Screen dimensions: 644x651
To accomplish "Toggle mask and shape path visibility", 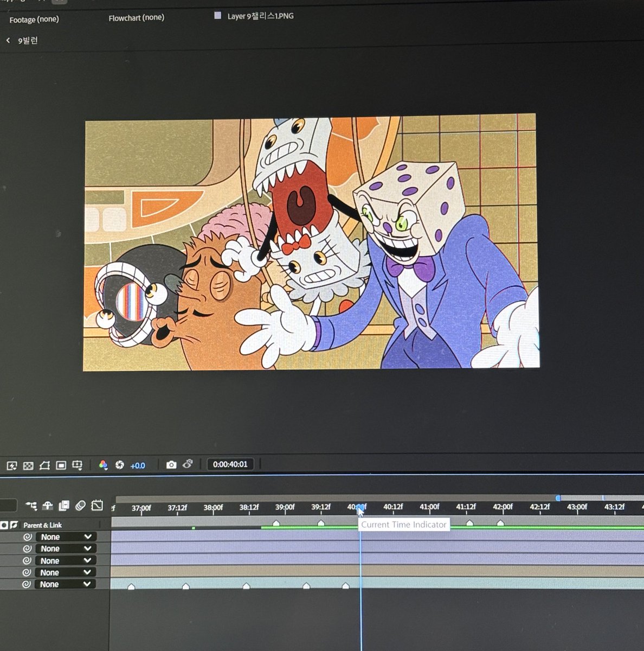I will click(x=44, y=465).
